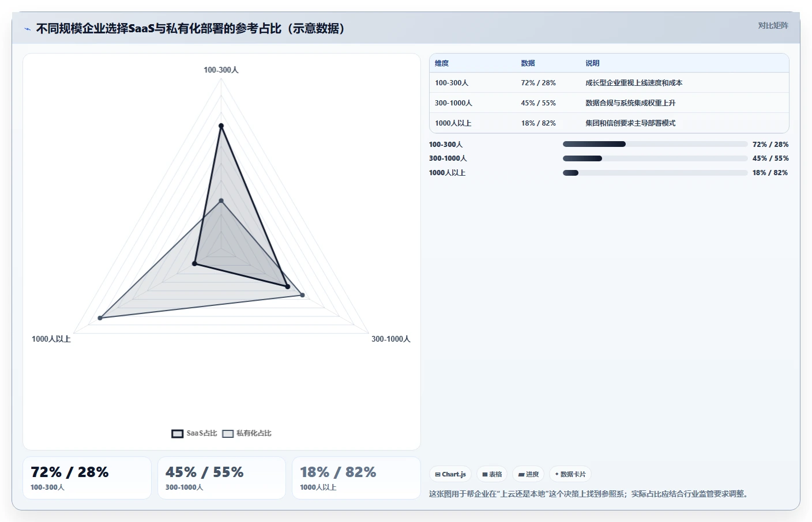Click the 维度 table column header
Screen dimensions: 812x522
[442, 63]
